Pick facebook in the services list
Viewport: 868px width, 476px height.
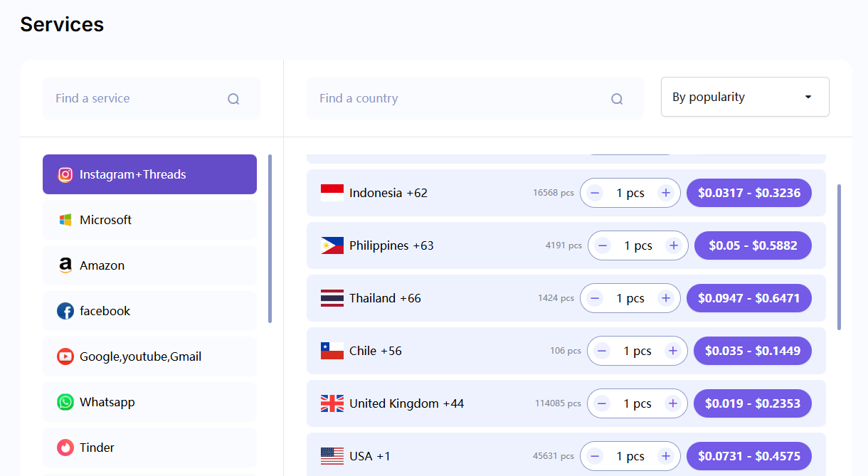tap(149, 311)
